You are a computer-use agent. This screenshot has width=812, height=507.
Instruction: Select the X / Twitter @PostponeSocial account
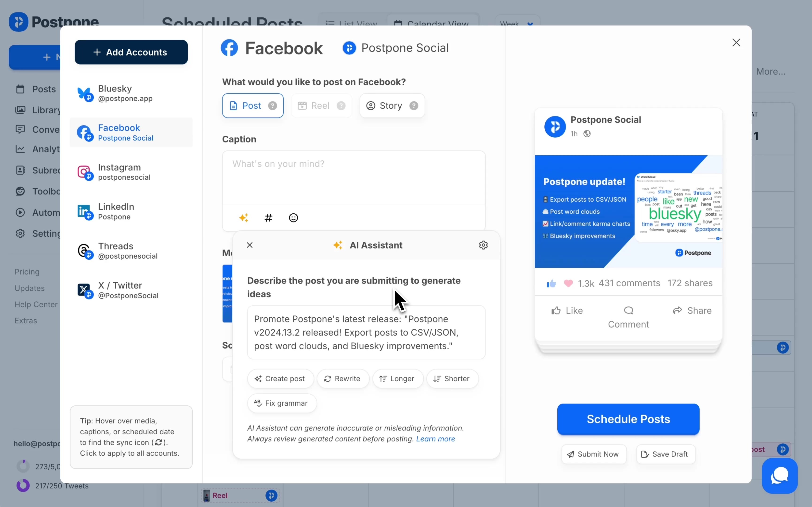click(x=131, y=290)
